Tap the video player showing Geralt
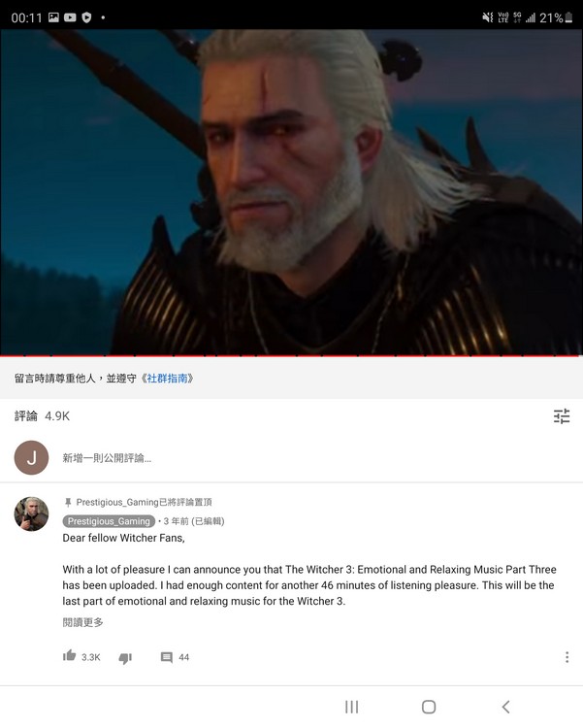Screen dimensions: 583x728 pyautogui.click(x=291, y=192)
